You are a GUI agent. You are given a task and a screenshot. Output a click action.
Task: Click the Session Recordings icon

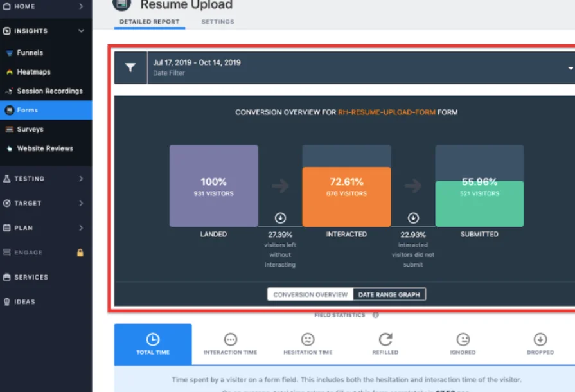[x=10, y=91]
